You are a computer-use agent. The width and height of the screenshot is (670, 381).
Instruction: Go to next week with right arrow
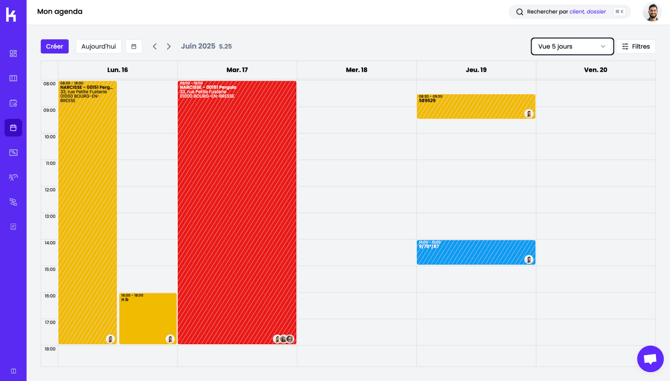[x=169, y=47]
